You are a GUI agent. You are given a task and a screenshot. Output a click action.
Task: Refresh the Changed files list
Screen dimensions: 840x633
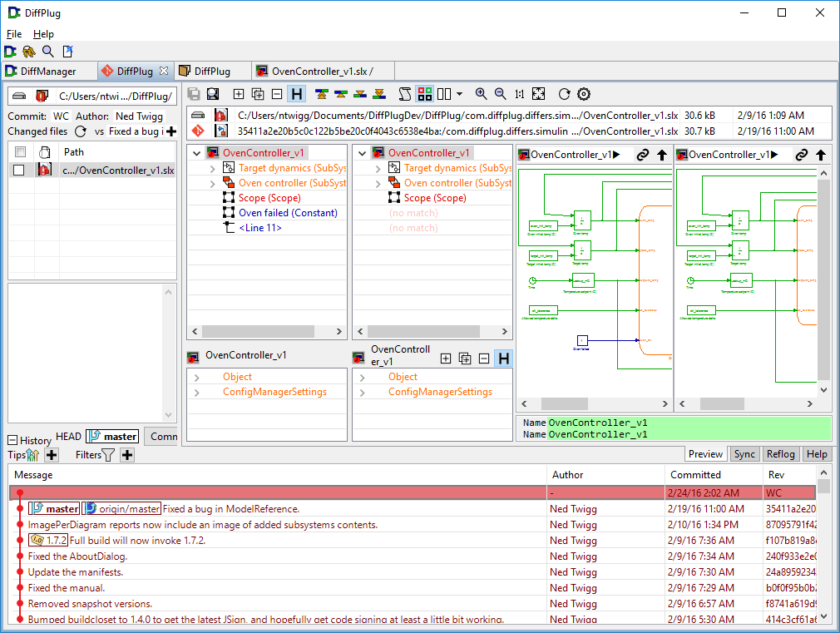(81, 131)
